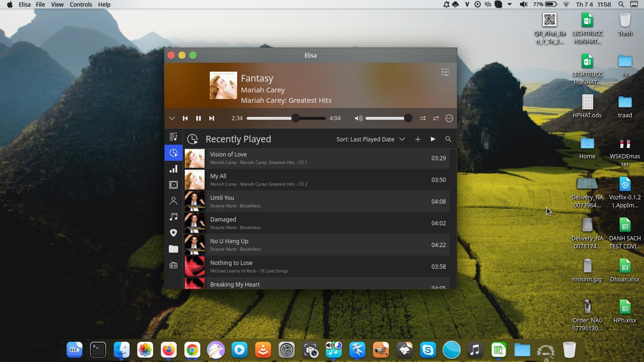Screen dimensions: 644x362
Task: Select the HPHAT.ods file on desktop
Action: [x=587, y=107]
